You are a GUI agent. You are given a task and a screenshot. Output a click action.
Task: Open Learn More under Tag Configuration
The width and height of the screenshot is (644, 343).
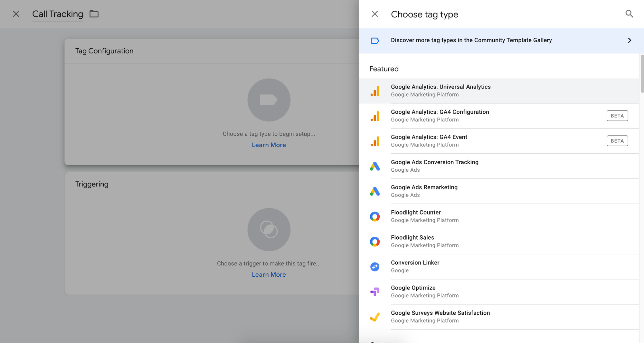(x=269, y=145)
